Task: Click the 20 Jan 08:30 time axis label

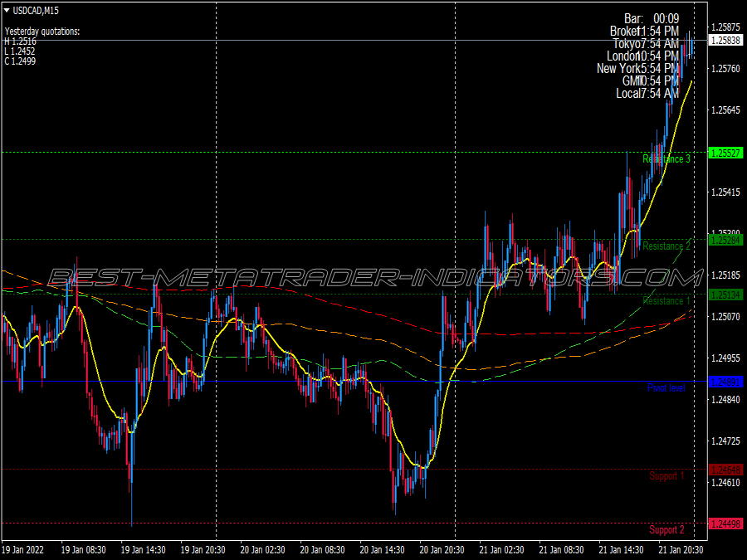Action: pyautogui.click(x=322, y=549)
